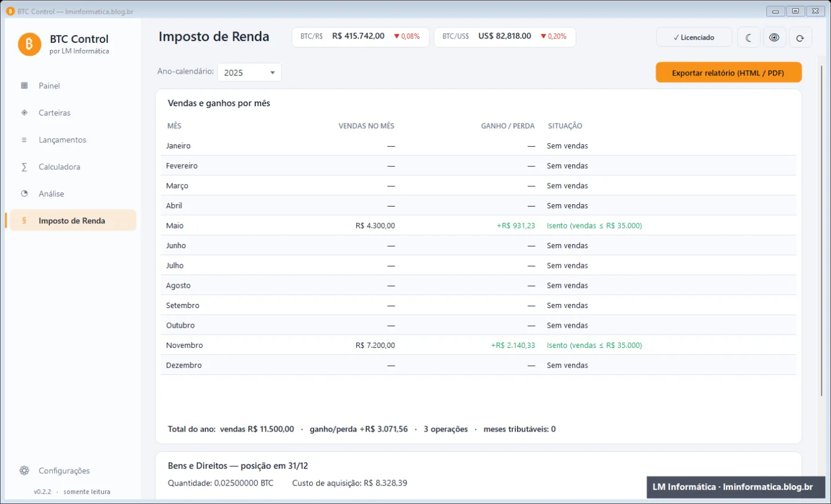This screenshot has width=831, height=504.
Task: Click the Calculadora sigma icon
Action: point(24,167)
